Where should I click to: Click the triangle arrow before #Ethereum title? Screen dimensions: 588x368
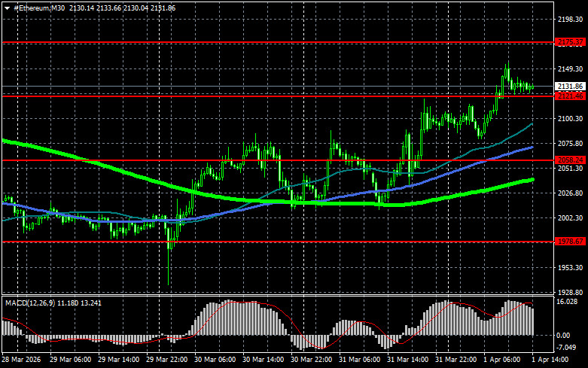[x=6, y=7]
